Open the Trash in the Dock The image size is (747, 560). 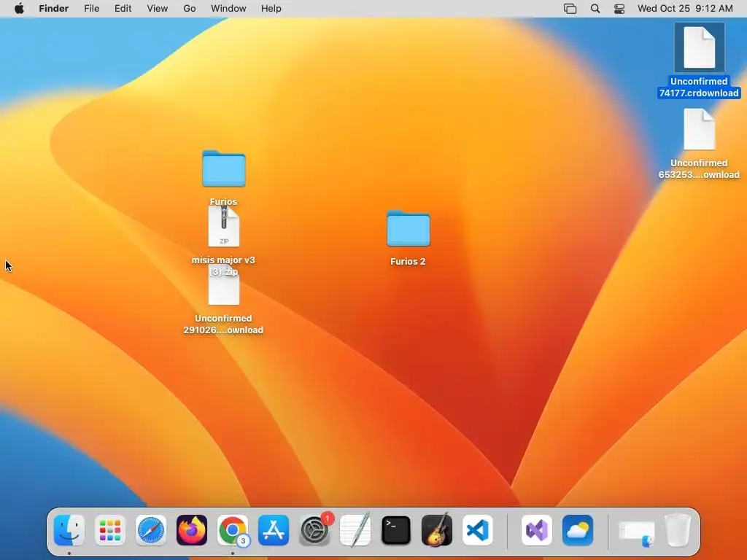678,530
